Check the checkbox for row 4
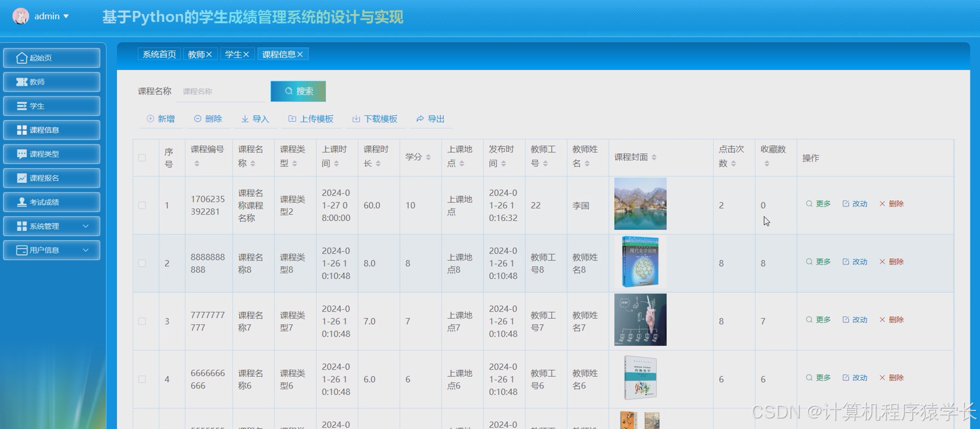Screen dimensions: 980x429 point(142,379)
